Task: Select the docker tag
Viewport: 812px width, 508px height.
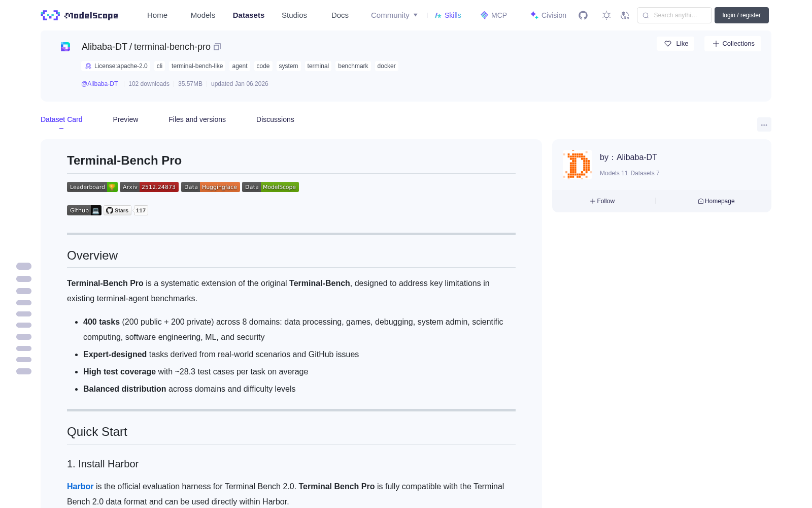Action: (x=386, y=66)
